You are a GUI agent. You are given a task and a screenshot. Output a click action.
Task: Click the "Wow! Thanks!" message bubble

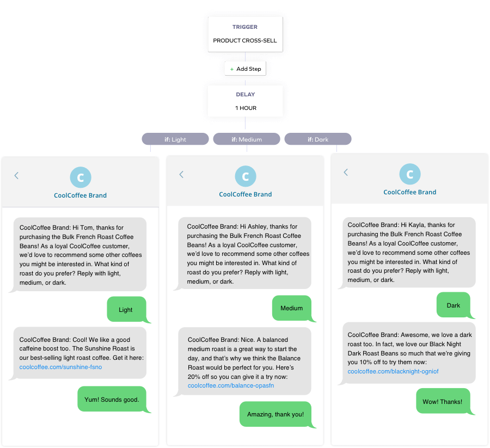coord(442,401)
